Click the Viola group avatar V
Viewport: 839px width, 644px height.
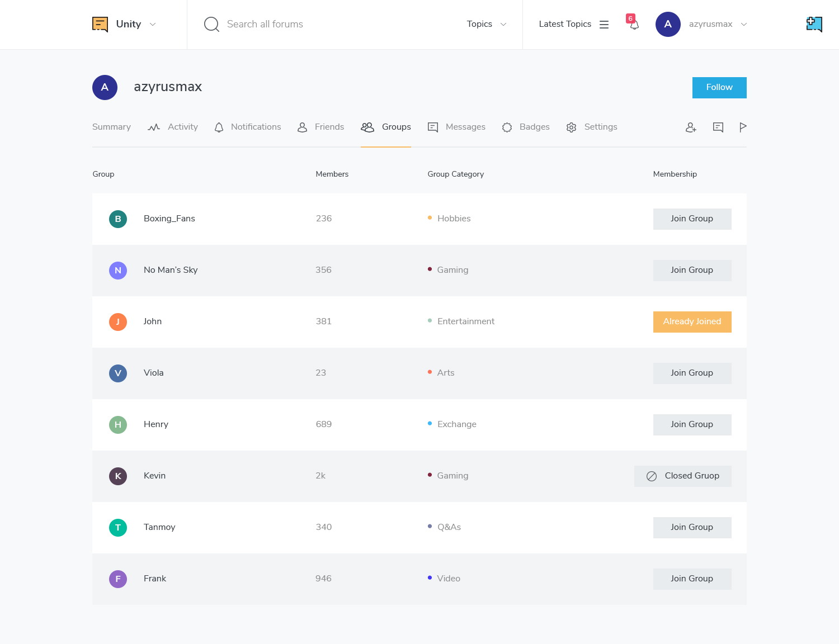[118, 373]
